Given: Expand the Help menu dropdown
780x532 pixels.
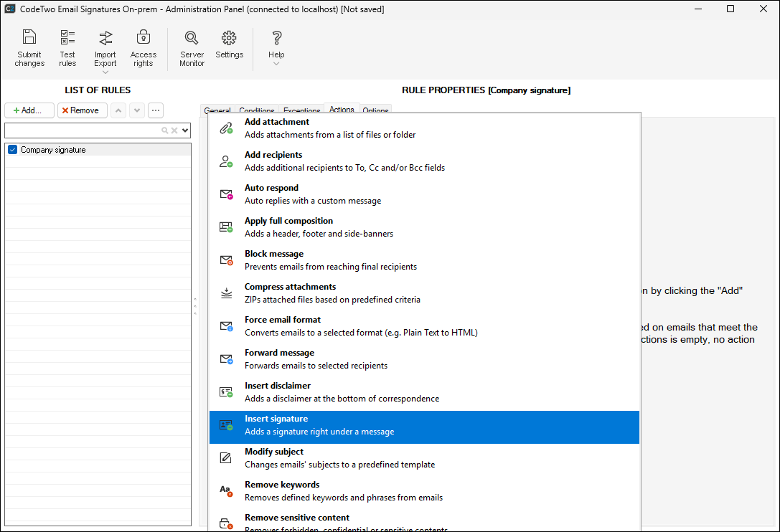Looking at the screenshot, I should (276, 64).
